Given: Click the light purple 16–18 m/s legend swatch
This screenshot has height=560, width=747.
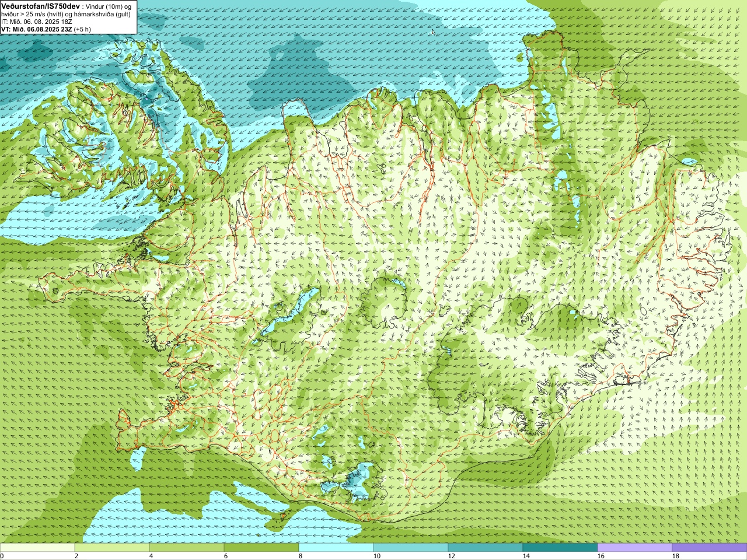Looking at the screenshot, I should pos(635,548).
